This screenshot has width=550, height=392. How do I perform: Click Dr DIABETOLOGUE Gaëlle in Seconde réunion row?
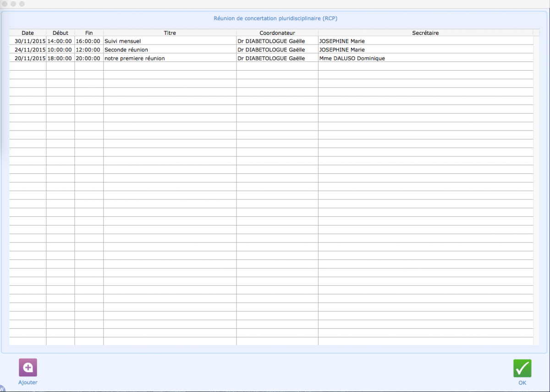coord(277,50)
